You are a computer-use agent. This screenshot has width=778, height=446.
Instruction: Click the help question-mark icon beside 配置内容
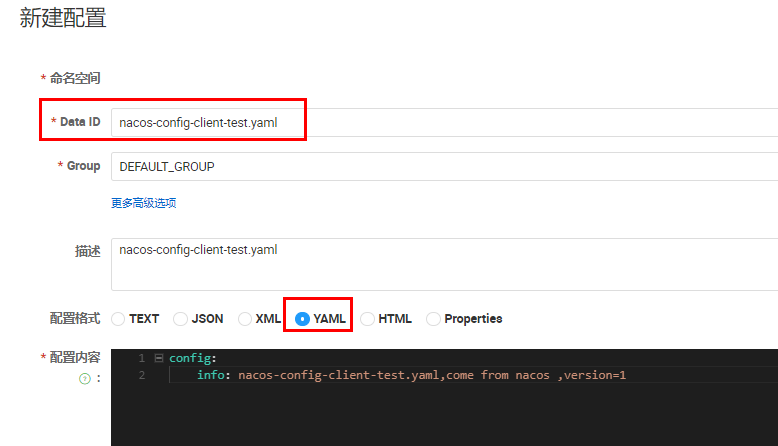click(x=85, y=379)
